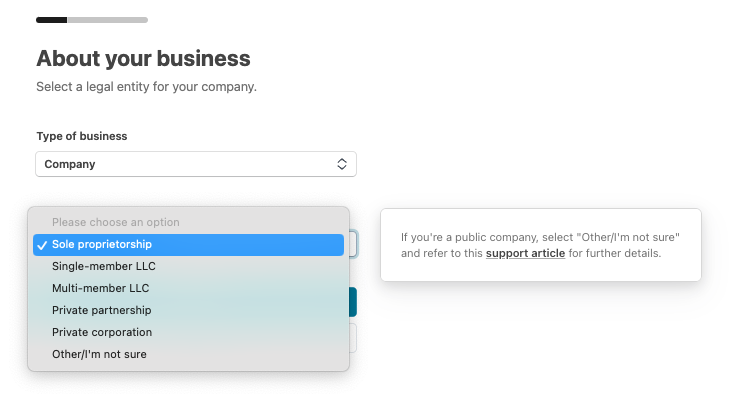Screen dimensions: 730x407
Task: Click the public company info tooltip text
Action: (540, 245)
